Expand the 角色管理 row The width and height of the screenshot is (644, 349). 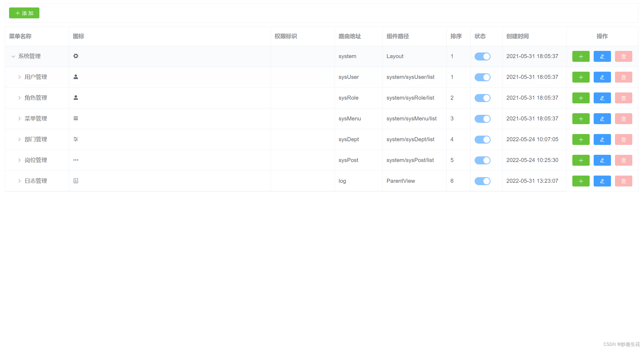[x=19, y=98]
